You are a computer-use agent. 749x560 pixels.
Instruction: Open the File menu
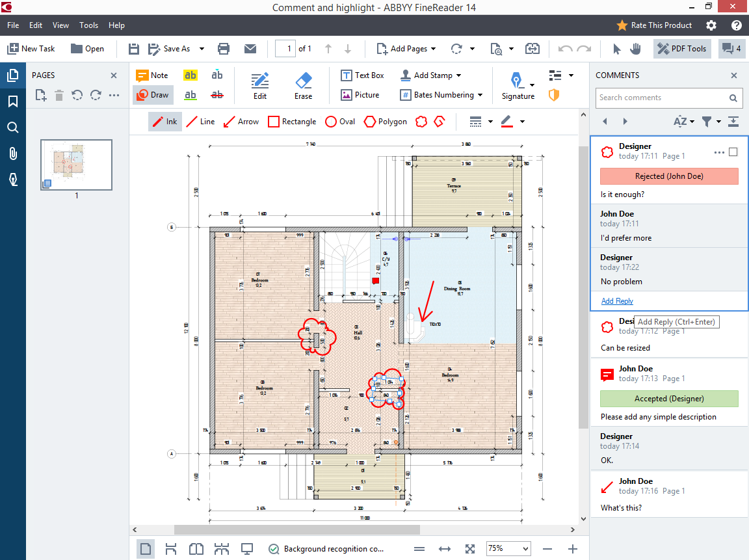pyautogui.click(x=13, y=25)
